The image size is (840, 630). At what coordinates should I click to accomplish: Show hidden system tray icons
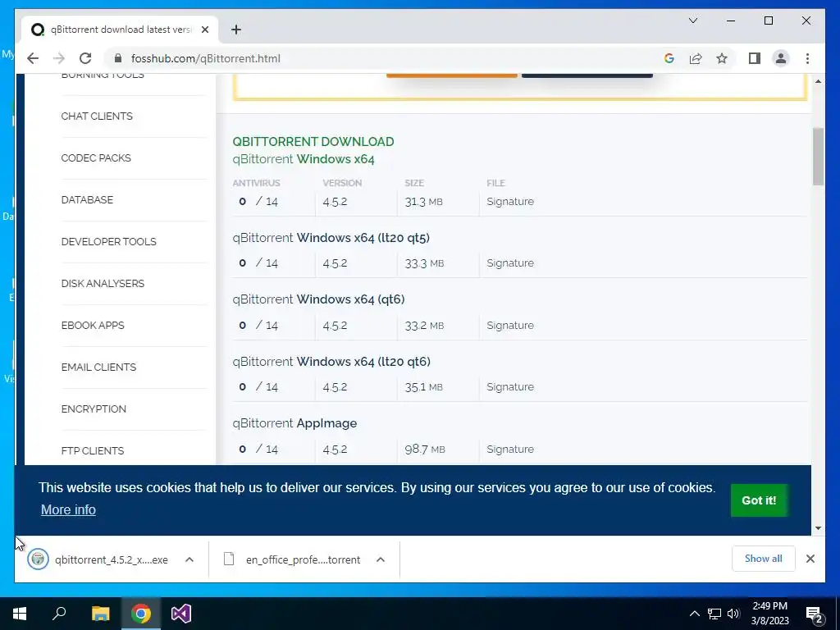pyautogui.click(x=694, y=614)
